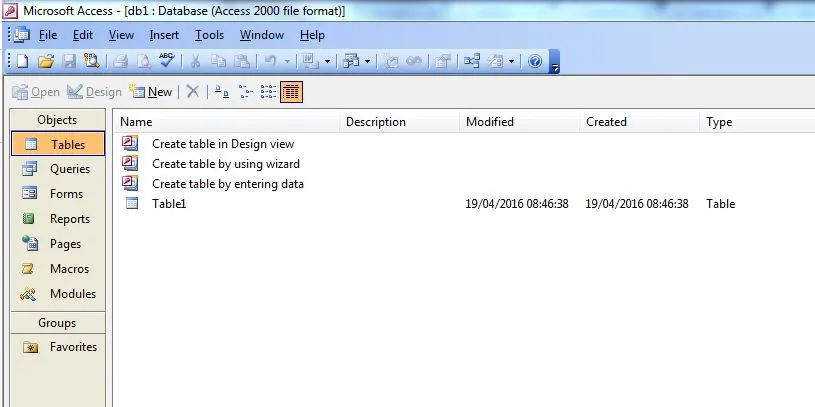
Task: Click the Paste clipboard icon
Action: point(242,61)
